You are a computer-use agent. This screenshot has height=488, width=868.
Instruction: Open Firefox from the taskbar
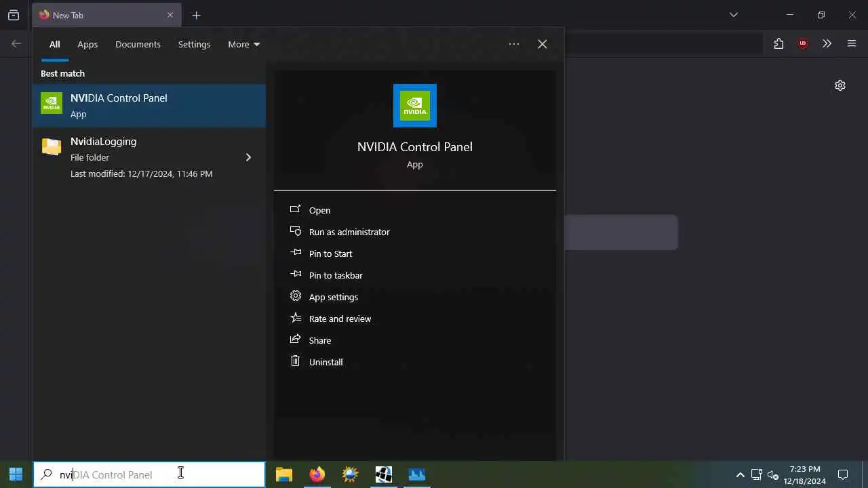(x=317, y=474)
